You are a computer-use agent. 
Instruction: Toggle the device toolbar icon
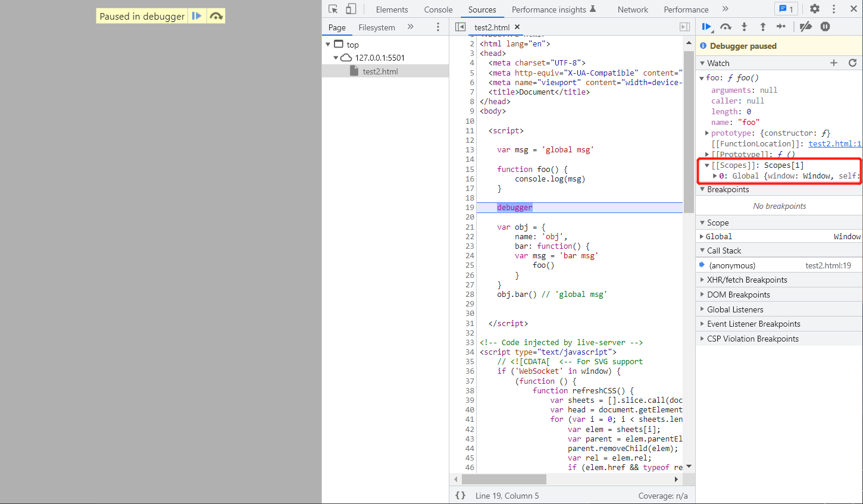(351, 9)
